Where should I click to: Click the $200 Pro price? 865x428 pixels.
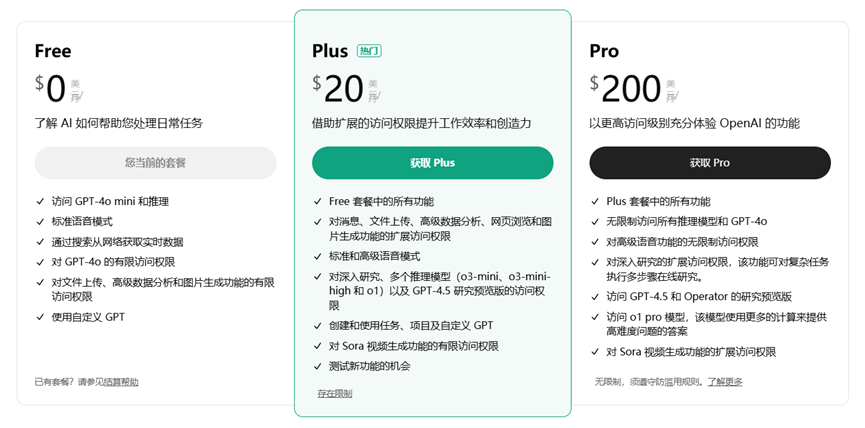coord(626,89)
